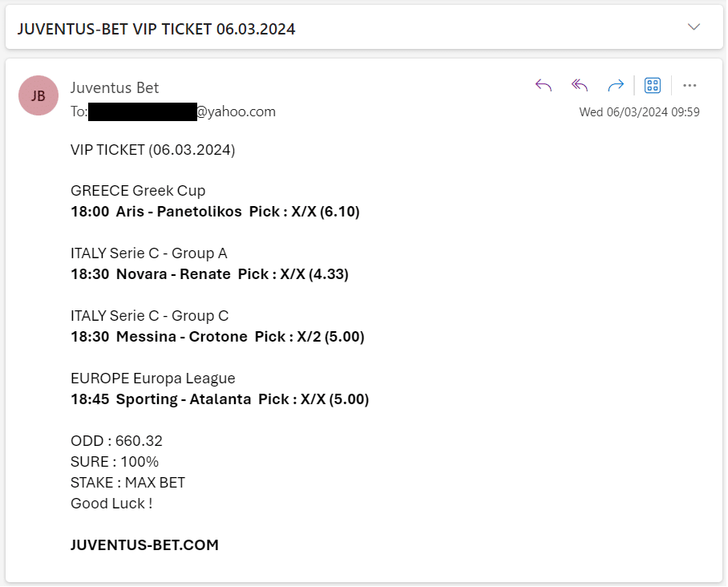Click the recipient yahoo.com address
This screenshot has height=587, width=728.
point(182,112)
